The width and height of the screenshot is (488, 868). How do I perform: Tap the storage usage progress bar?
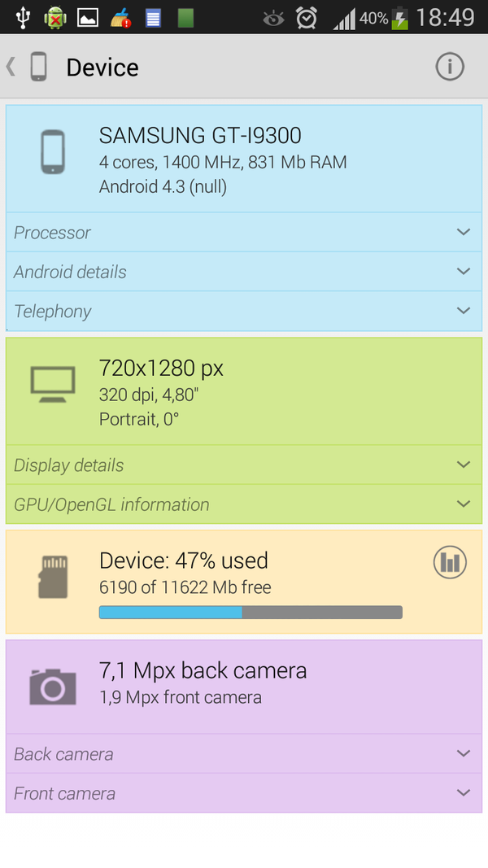[250, 611]
